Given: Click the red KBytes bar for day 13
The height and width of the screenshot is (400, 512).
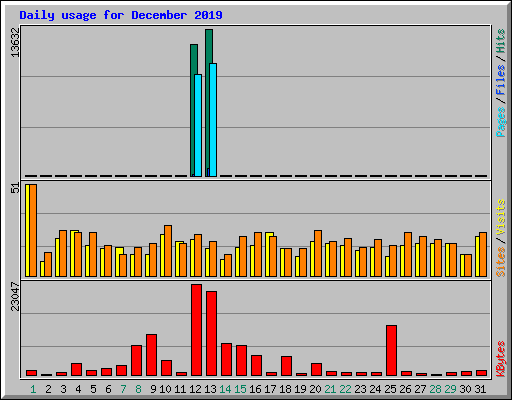Looking at the screenshot, I should pyautogui.click(x=211, y=334).
